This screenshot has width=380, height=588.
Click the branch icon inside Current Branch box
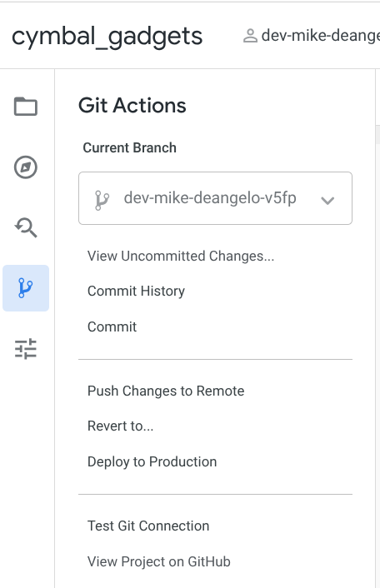102,200
